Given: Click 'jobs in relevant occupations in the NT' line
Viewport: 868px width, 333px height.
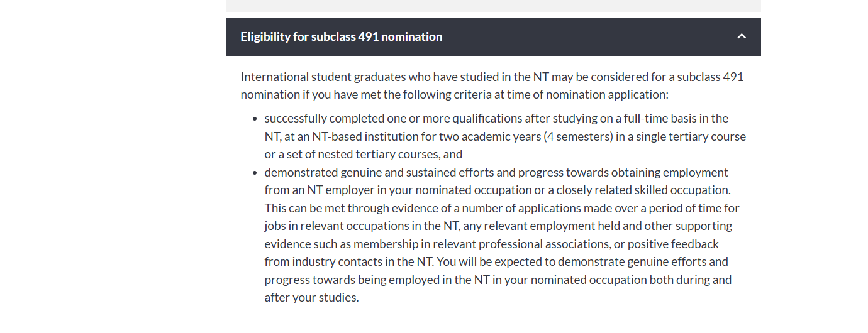Looking at the screenshot, I should pos(498,226).
